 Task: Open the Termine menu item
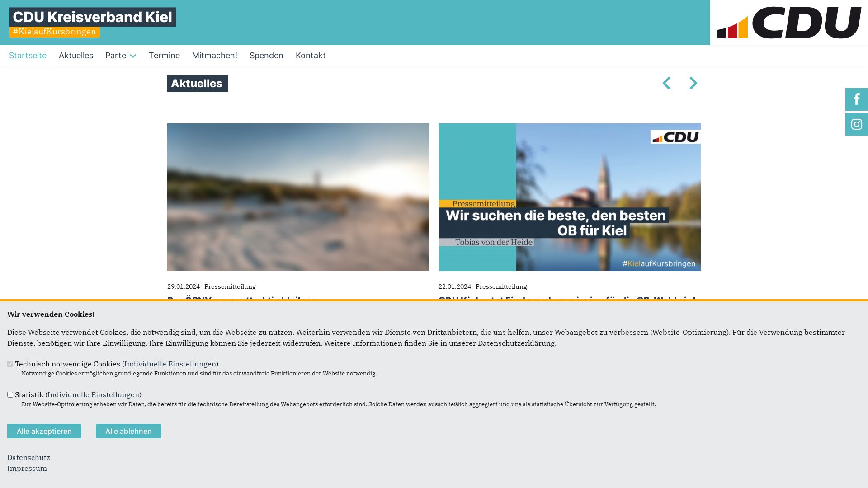(x=164, y=56)
